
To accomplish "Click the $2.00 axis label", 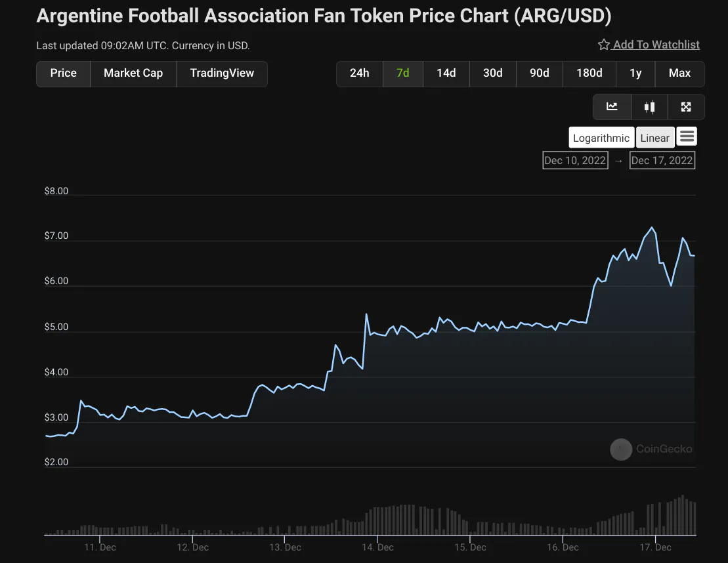I will coord(56,463).
